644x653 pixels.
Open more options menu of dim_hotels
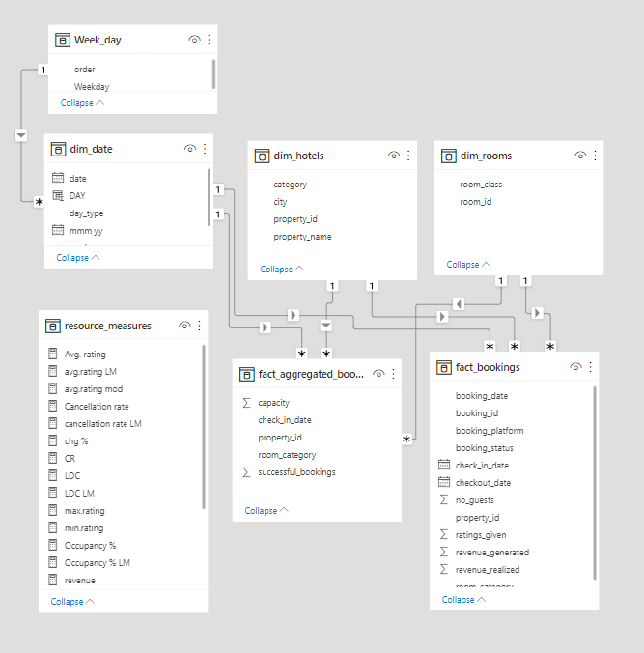click(x=408, y=156)
